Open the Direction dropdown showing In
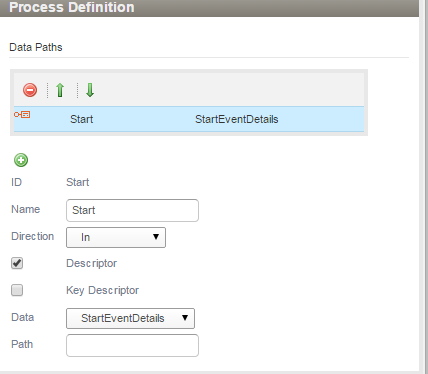Screen dimensions: 428x374 [x=116, y=237]
